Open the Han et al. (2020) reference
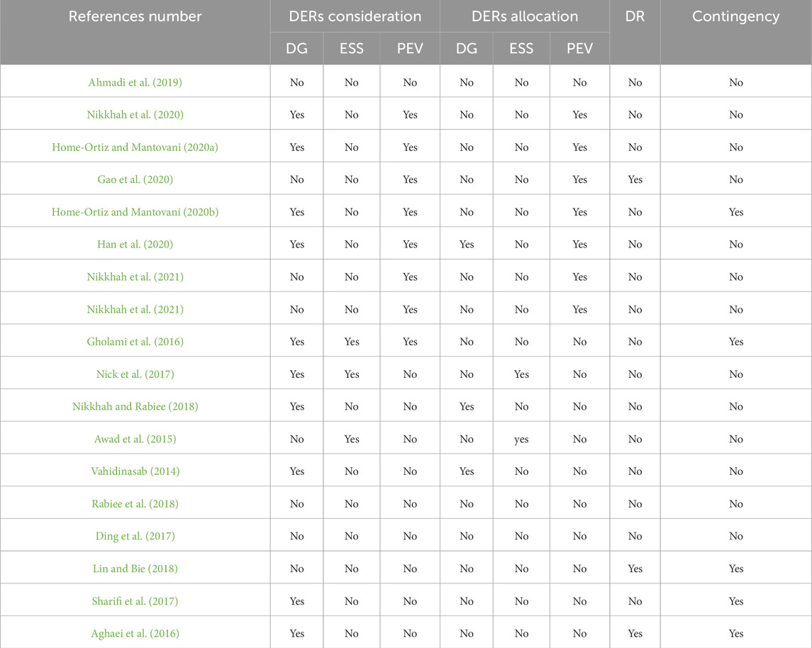This screenshot has height=648, width=812. [x=135, y=245]
